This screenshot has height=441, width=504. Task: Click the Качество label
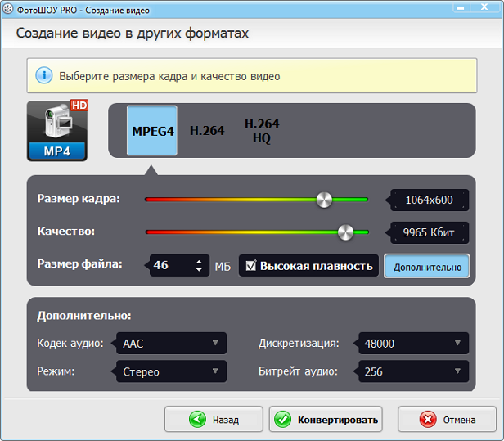pyautogui.click(x=66, y=231)
